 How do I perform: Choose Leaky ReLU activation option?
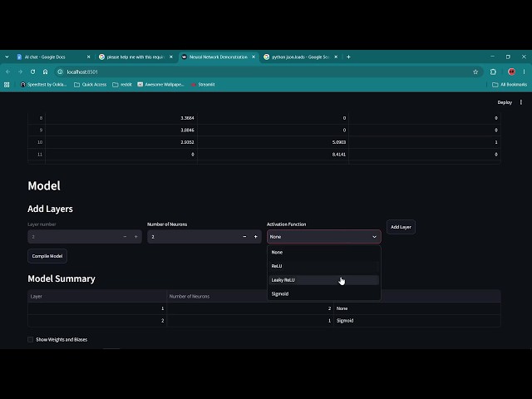[323, 280]
